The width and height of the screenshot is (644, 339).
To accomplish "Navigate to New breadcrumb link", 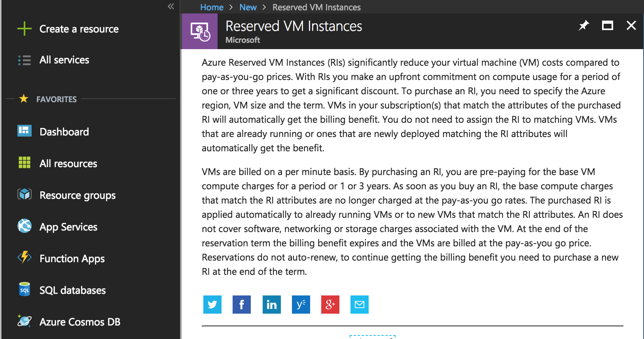I will pyautogui.click(x=248, y=7).
